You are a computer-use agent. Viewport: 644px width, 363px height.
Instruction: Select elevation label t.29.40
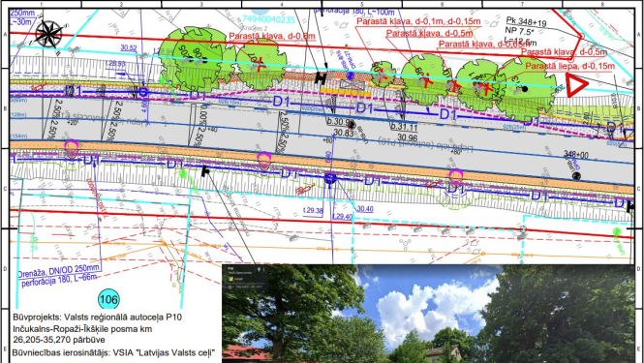point(342,217)
